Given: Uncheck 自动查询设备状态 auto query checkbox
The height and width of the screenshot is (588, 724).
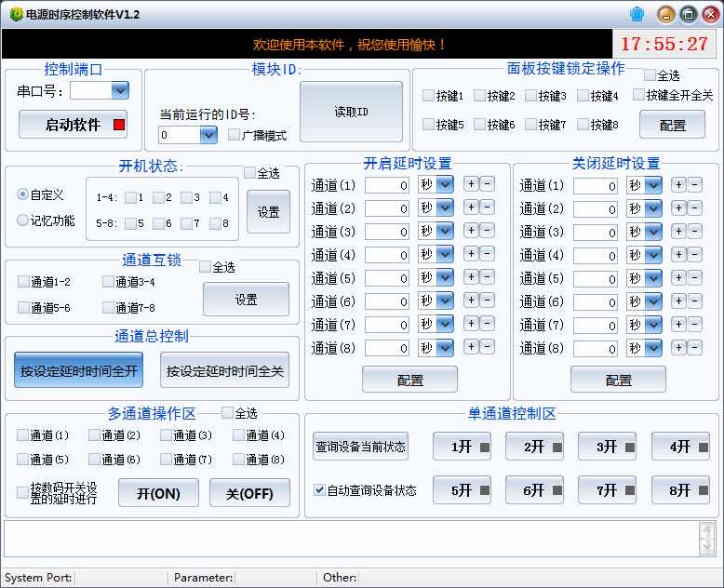Looking at the screenshot, I should click(320, 489).
